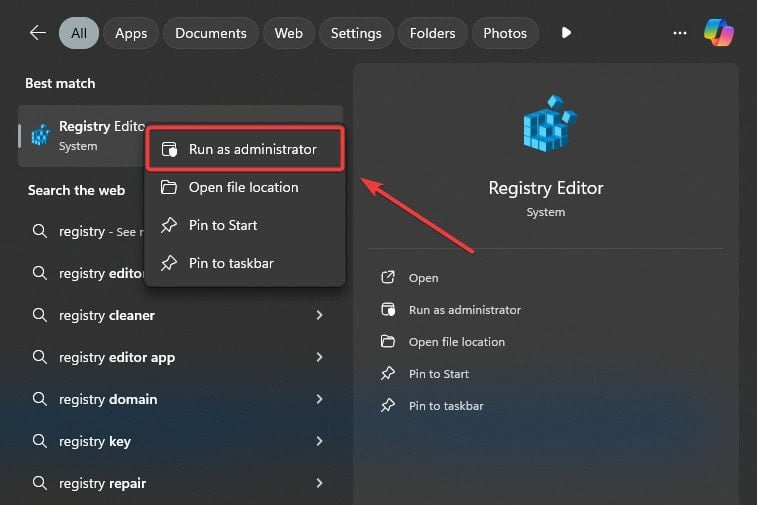
Task: Click the search icon beside registry editor app
Action: (x=40, y=357)
